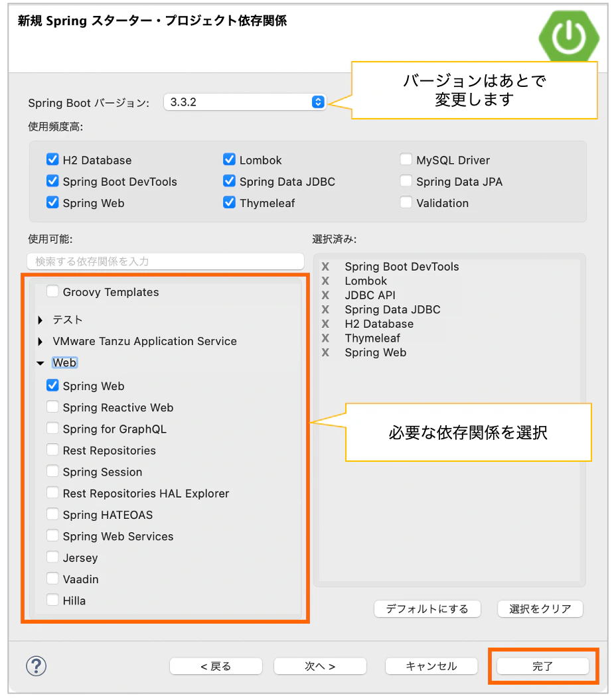Collapse the Web dependency group
616x698 pixels.
point(40,362)
